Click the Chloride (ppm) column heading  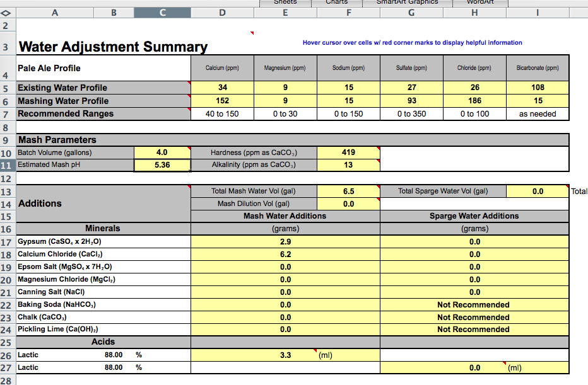pyautogui.click(x=474, y=68)
